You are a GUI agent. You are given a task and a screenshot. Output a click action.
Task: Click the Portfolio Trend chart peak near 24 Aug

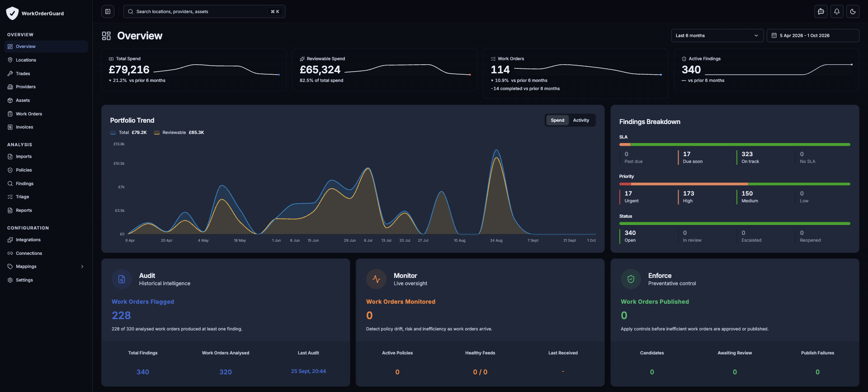496,151
